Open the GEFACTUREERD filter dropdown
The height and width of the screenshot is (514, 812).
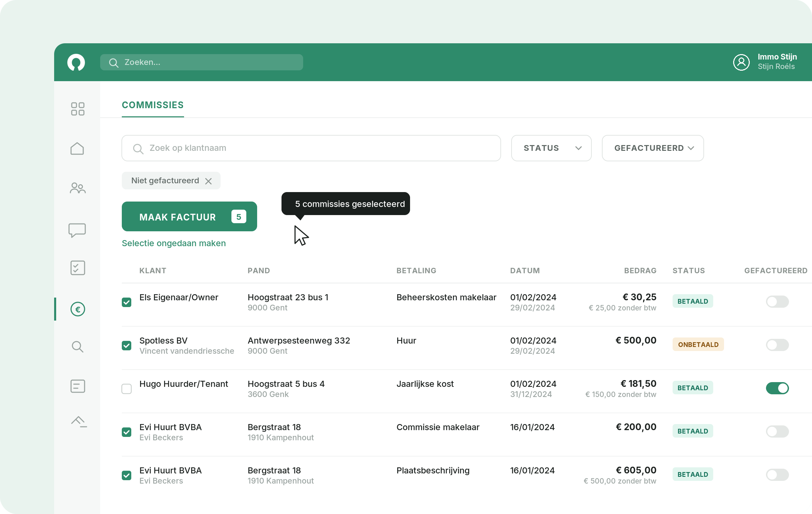click(653, 148)
